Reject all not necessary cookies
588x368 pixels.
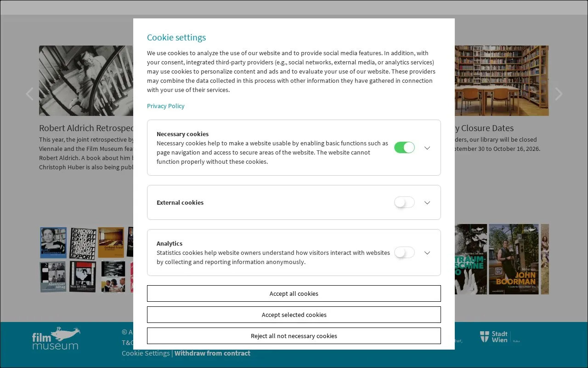(x=294, y=336)
